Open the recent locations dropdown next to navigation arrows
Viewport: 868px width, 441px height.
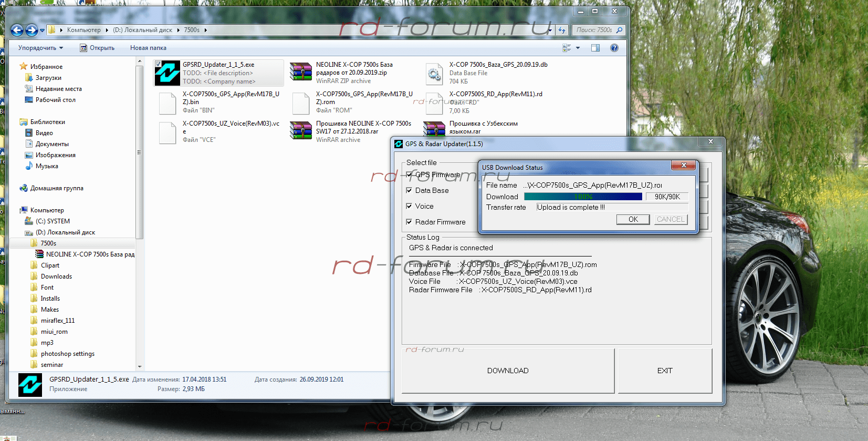43,30
